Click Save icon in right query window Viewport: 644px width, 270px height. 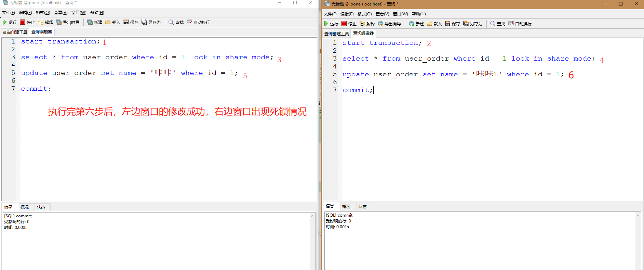[x=448, y=24]
